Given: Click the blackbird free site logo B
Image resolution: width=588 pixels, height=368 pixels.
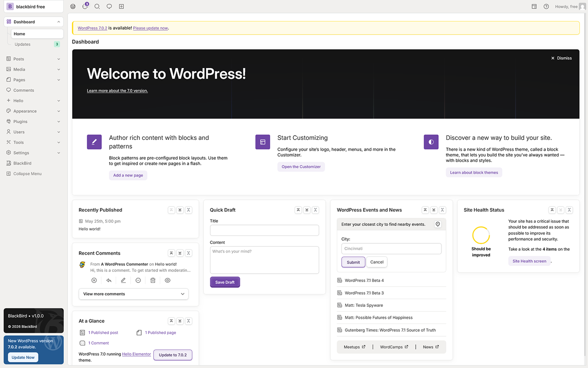Looking at the screenshot, I should (x=10, y=6).
